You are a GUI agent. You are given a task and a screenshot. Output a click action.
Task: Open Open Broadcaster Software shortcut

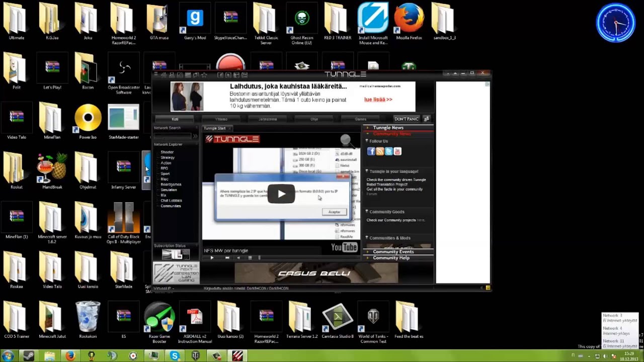pyautogui.click(x=123, y=74)
